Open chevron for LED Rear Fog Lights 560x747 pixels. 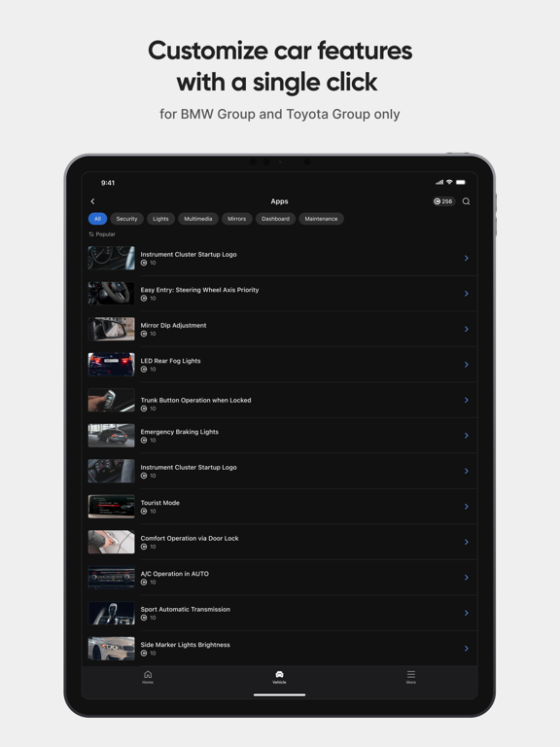(x=467, y=365)
